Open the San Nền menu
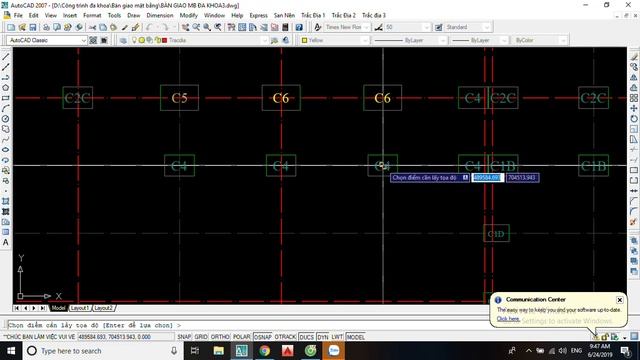The image size is (640, 360). click(284, 16)
